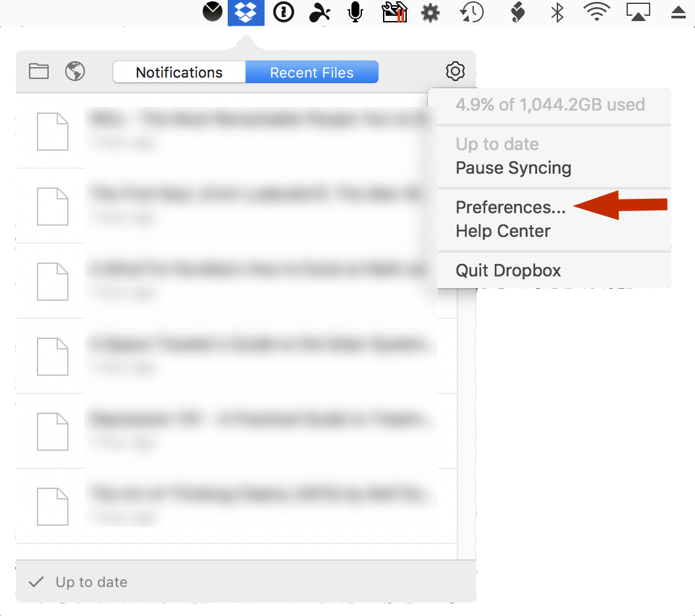Viewport: 695px width, 616px height.
Task: Click the microphone menu bar icon
Action: pos(355,13)
